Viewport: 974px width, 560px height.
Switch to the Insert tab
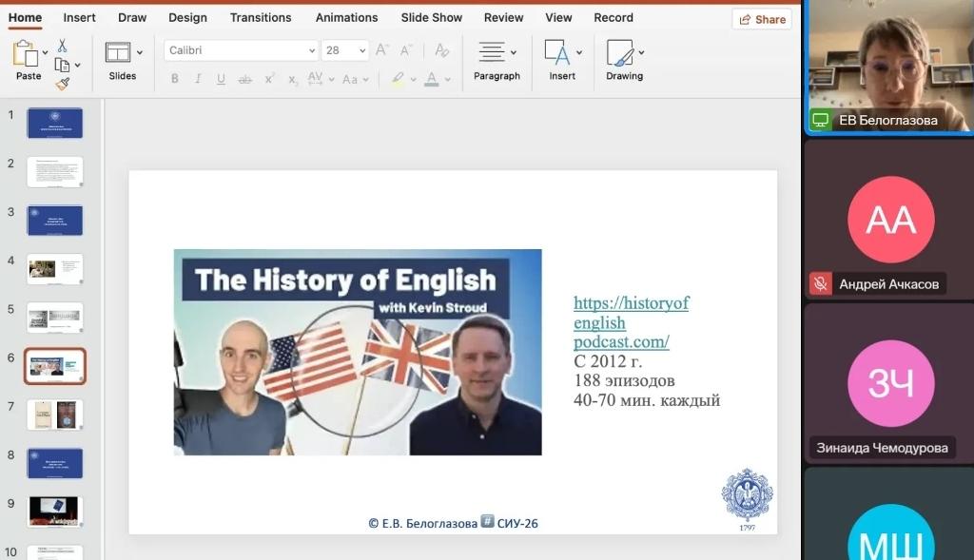[80, 17]
